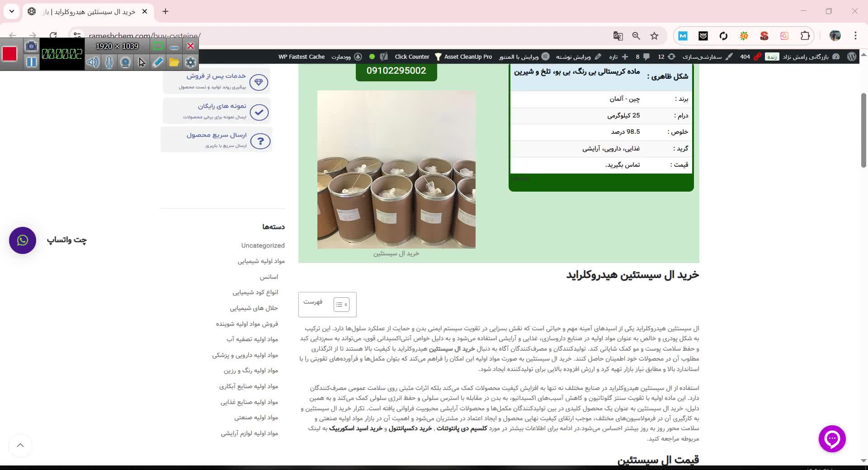Toggle the فهرست table of contents
The width and height of the screenshot is (868, 470).
[341, 305]
